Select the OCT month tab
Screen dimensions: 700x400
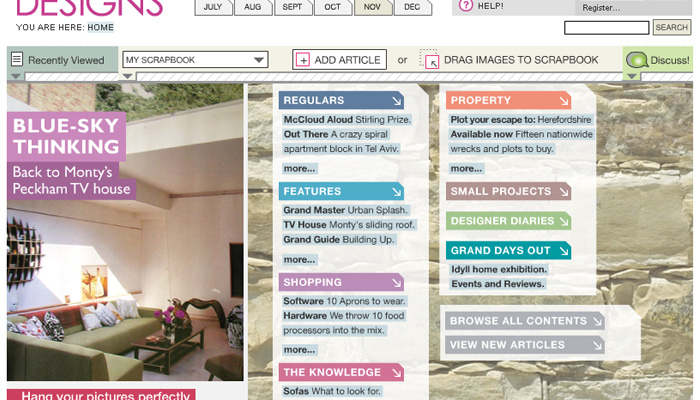click(332, 7)
